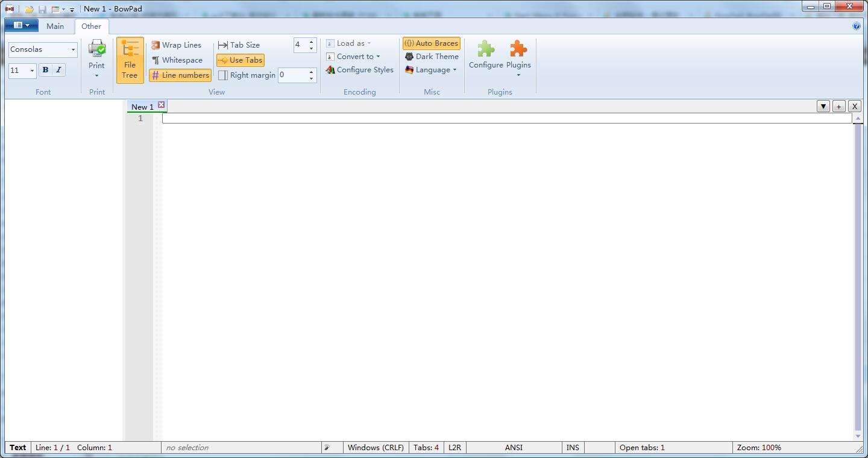
Task: Toggle Whitespace visibility
Action: tap(177, 60)
